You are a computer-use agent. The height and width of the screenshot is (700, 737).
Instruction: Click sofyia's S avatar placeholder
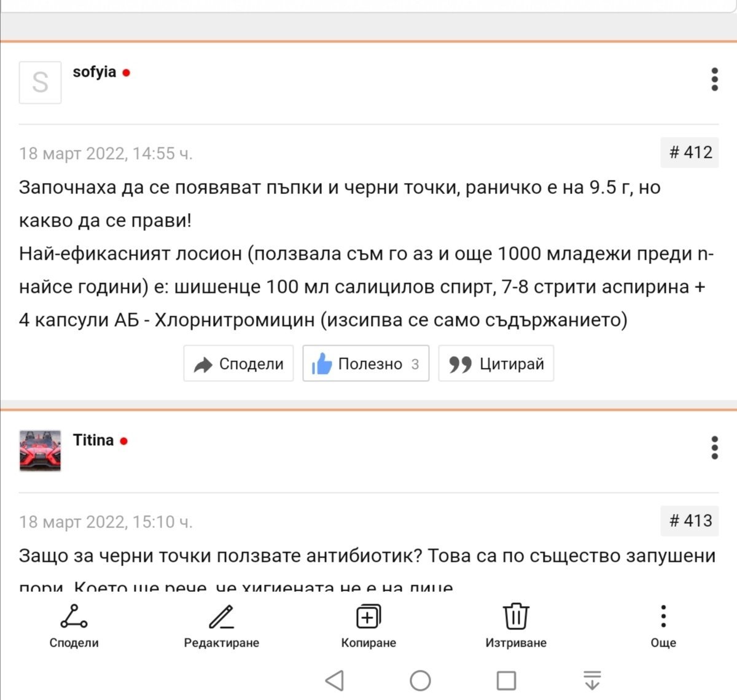tap(40, 82)
